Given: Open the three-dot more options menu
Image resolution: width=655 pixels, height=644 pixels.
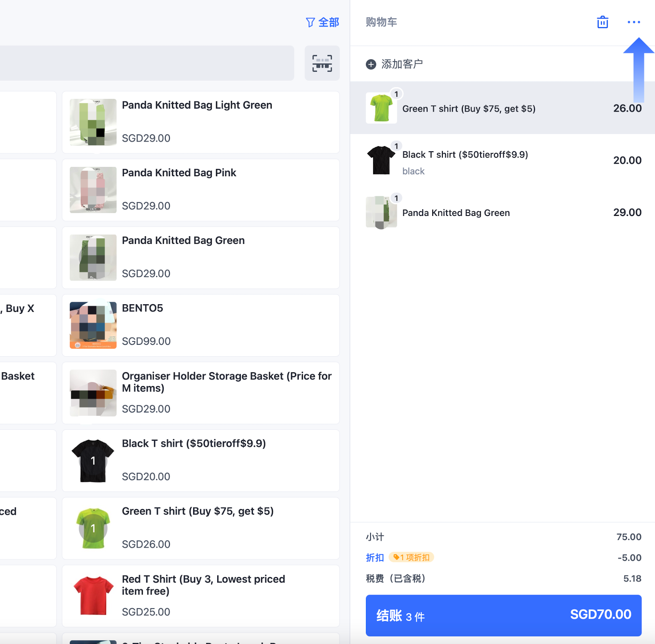Looking at the screenshot, I should pos(634,22).
